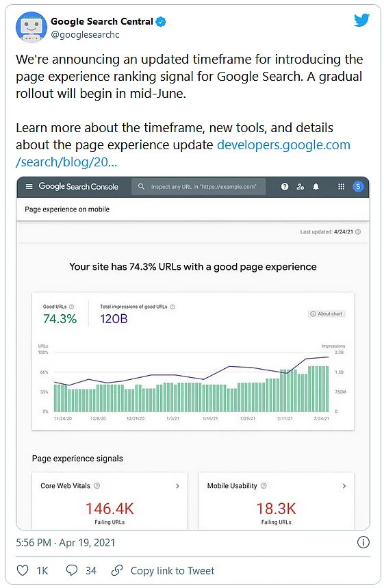Click the S account avatar
The width and height of the screenshot is (384, 588).
(358, 186)
